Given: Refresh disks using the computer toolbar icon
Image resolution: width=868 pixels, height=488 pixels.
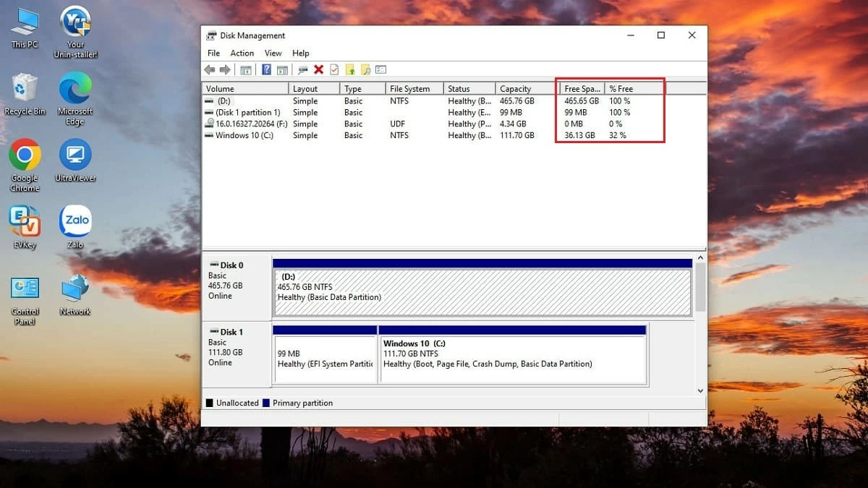Looking at the screenshot, I should pos(302,69).
